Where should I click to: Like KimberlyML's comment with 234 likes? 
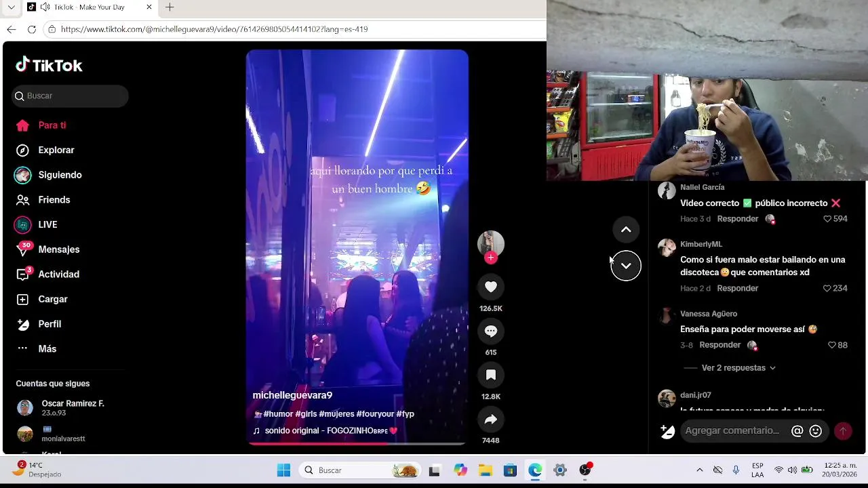point(827,288)
